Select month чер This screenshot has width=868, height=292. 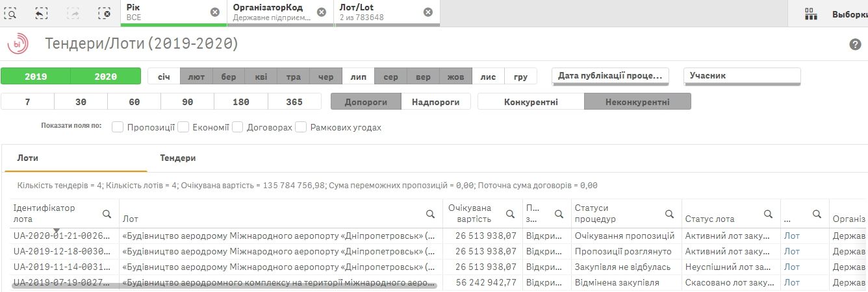coord(326,77)
